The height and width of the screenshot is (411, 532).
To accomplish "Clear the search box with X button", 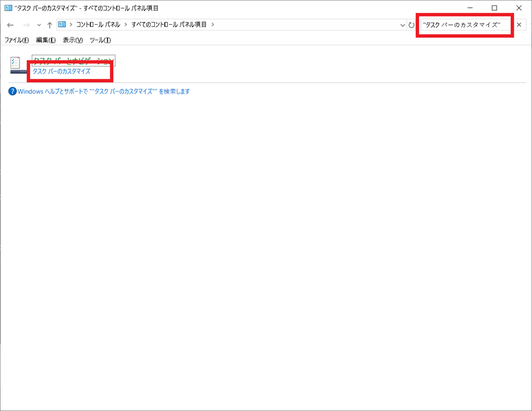I will [519, 25].
